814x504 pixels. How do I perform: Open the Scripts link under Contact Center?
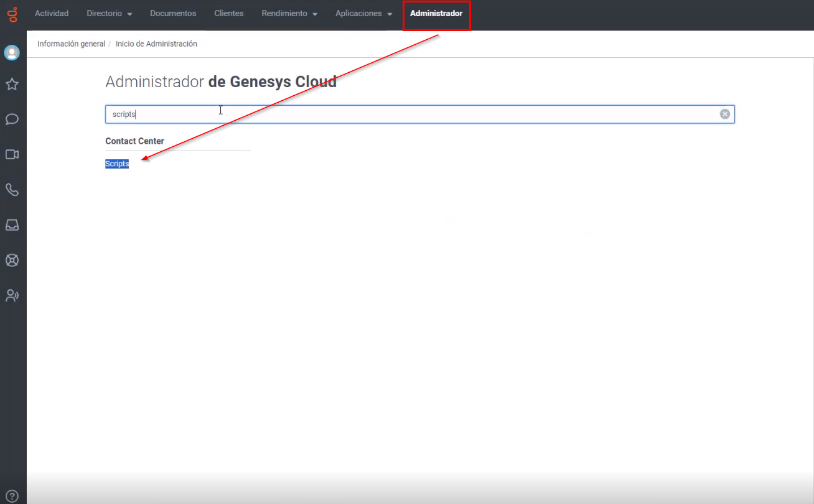pyautogui.click(x=117, y=164)
